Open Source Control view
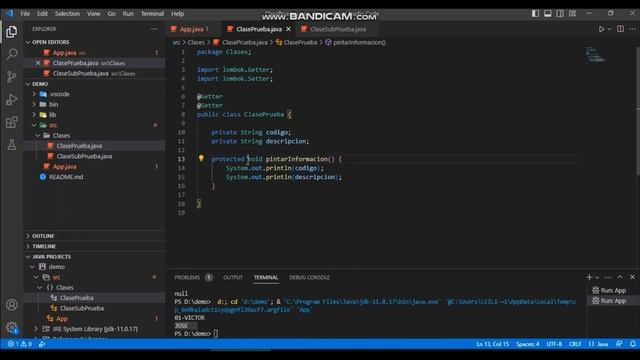 click(x=11, y=77)
